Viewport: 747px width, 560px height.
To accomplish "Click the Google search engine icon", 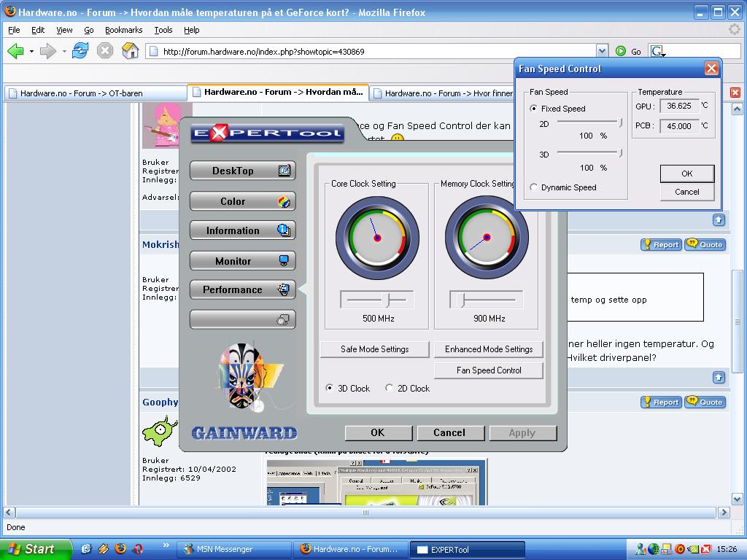I will coord(657,51).
